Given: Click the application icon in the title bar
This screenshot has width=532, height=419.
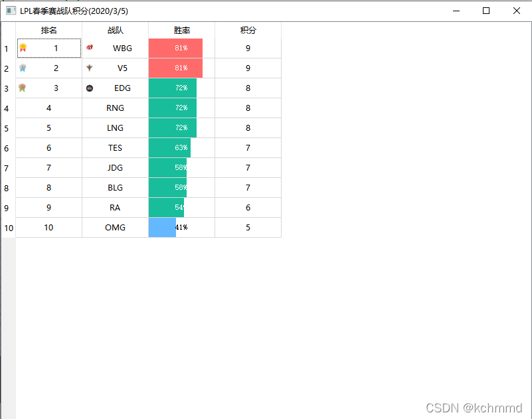Looking at the screenshot, I should tap(11, 11).
